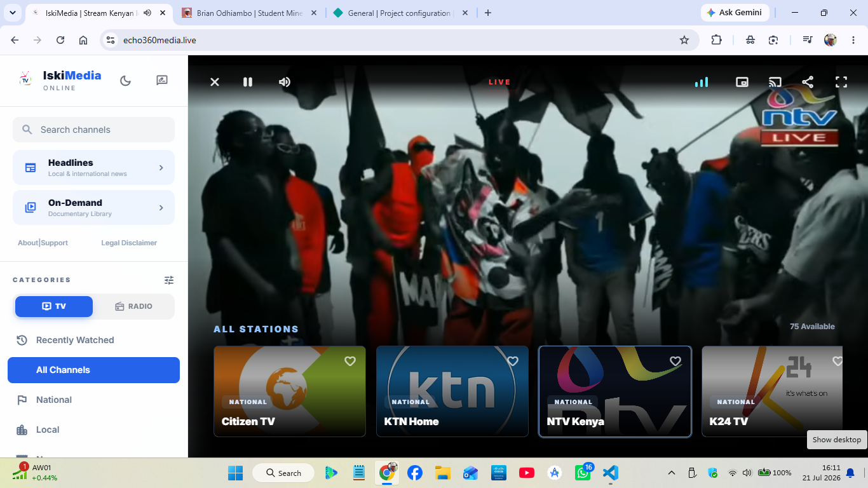
Task: Select Recently Watched in sidebar
Action: (x=93, y=340)
